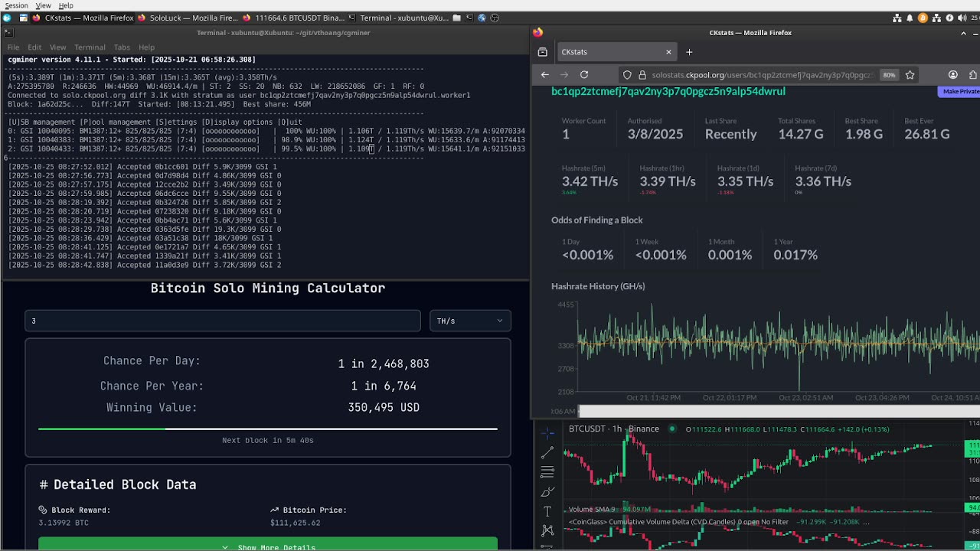The width and height of the screenshot is (980, 551).
Task: Switch to BTCUSDT Binance window in taskbar
Action: [294, 18]
